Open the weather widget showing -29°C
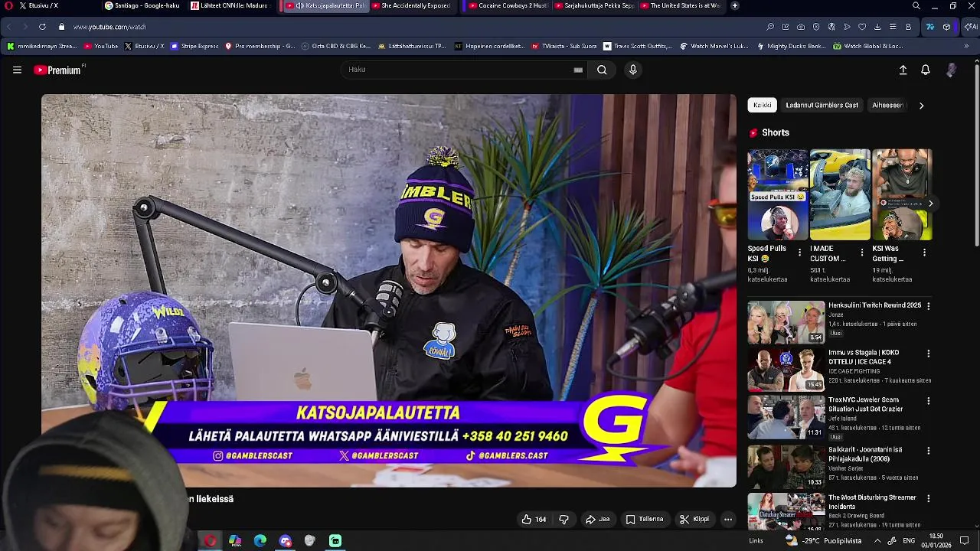 pos(823,541)
